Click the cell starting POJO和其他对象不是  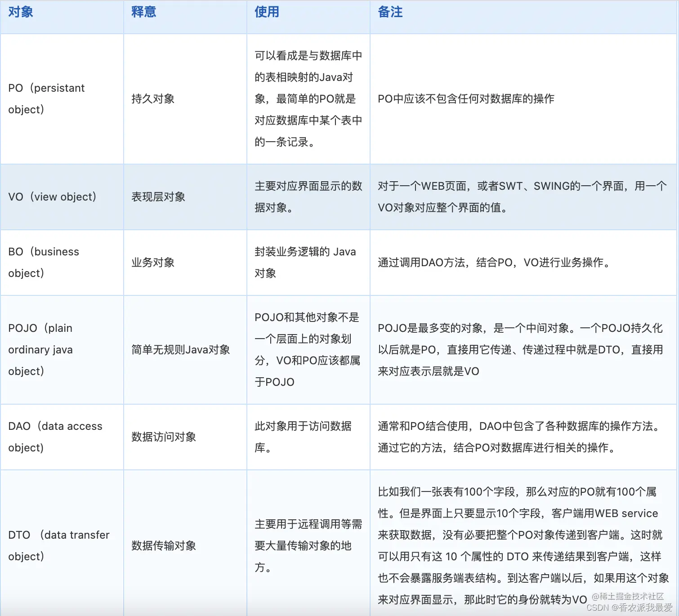pos(308,349)
